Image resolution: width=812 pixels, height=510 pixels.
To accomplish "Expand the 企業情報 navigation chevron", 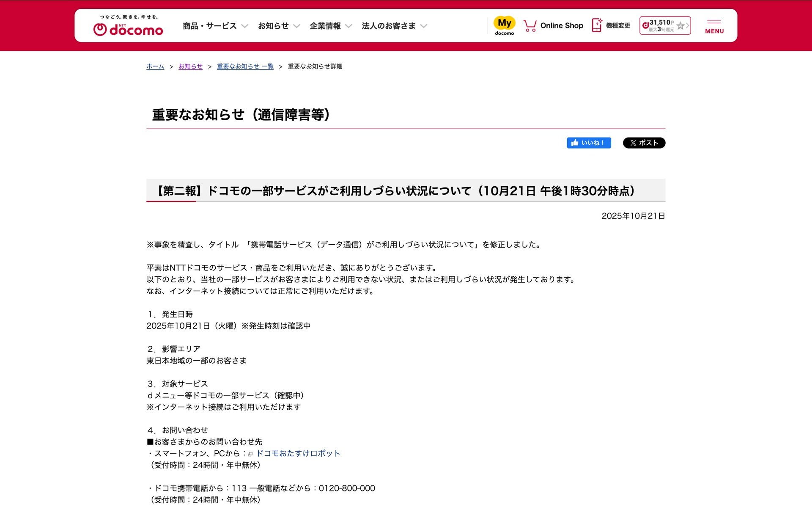I will (x=348, y=26).
